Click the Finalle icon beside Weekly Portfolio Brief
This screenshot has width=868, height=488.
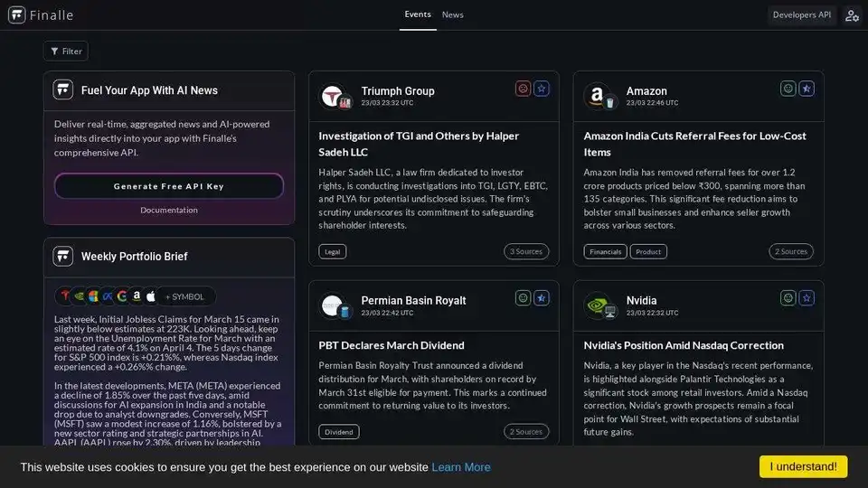63,256
